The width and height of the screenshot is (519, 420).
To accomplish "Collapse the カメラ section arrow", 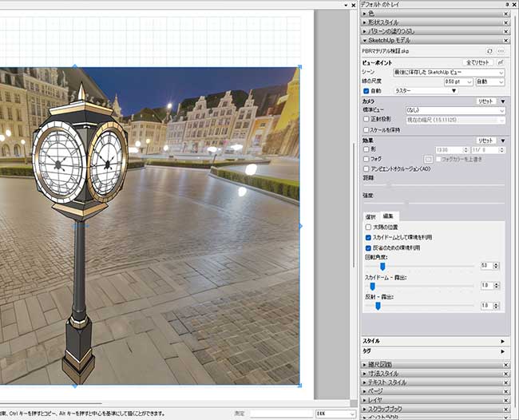I will point(503,101).
